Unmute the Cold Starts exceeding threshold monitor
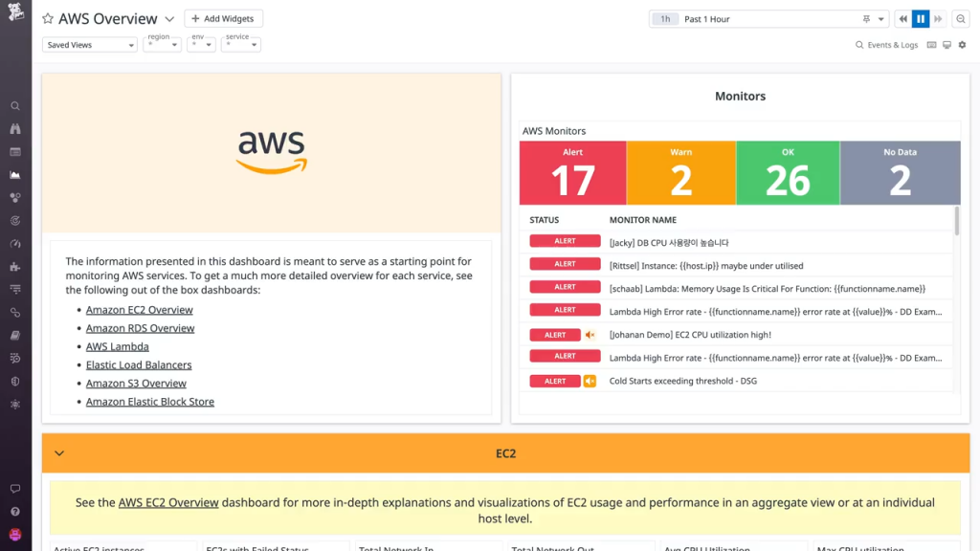Screen dimensions: 980x551 [590, 381]
